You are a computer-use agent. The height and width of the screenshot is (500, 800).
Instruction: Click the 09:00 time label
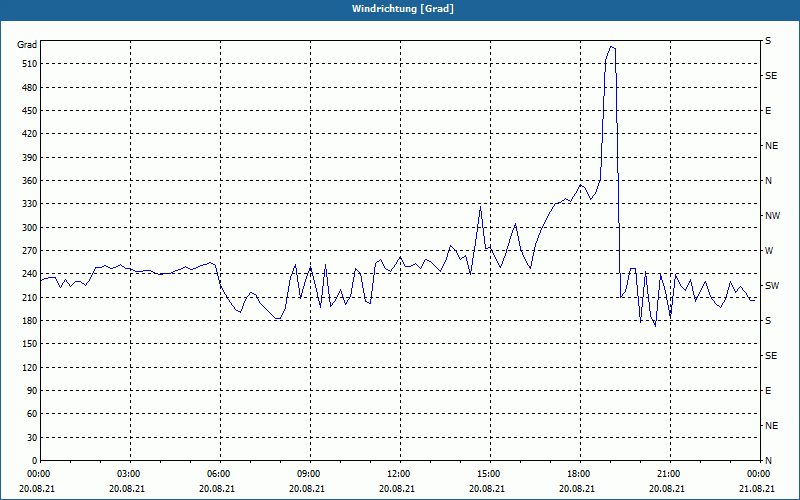point(310,474)
